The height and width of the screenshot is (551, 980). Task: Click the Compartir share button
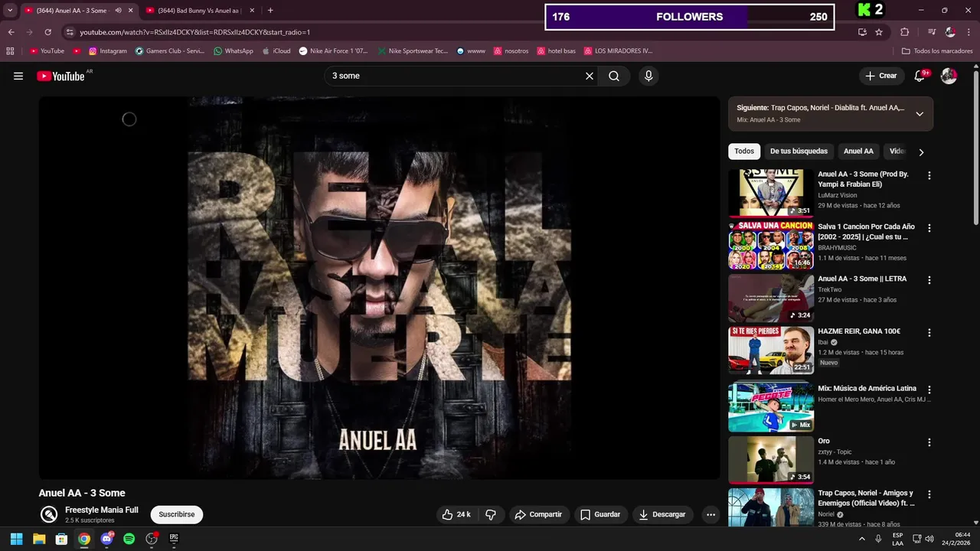point(537,514)
